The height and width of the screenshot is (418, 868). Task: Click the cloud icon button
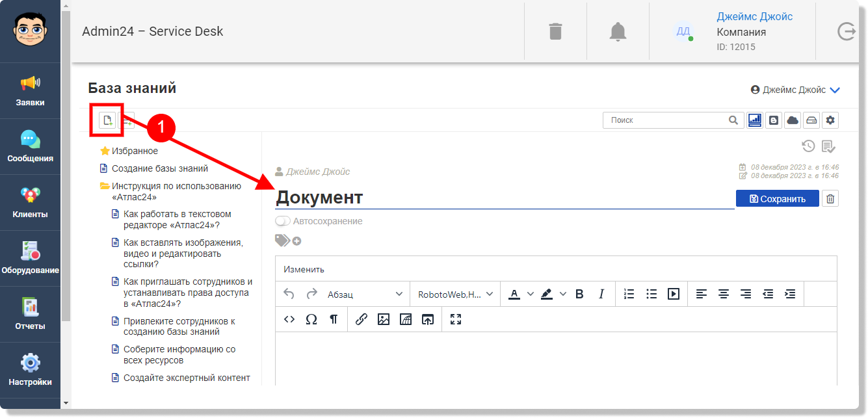coord(793,120)
